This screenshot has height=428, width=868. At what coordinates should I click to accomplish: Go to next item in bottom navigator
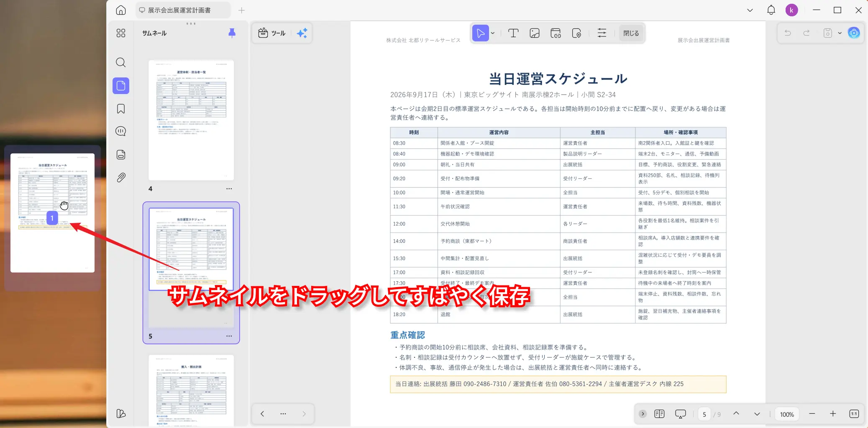[x=304, y=414]
